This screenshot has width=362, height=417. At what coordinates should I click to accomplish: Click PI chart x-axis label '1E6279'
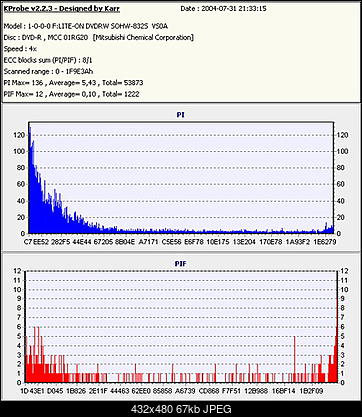click(x=325, y=242)
